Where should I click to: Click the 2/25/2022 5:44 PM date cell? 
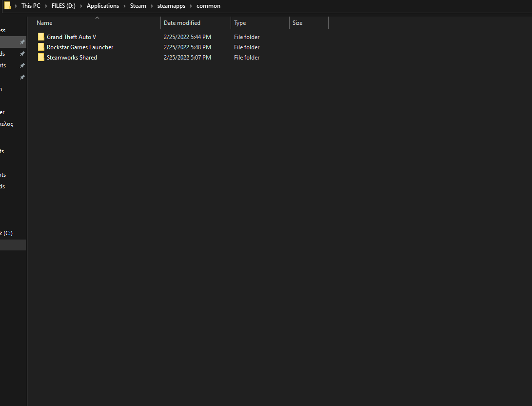pyautogui.click(x=187, y=37)
